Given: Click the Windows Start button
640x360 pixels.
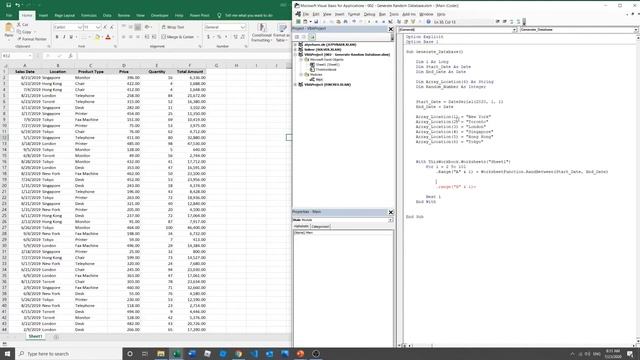Looking at the screenshot, I should tap(7, 353).
